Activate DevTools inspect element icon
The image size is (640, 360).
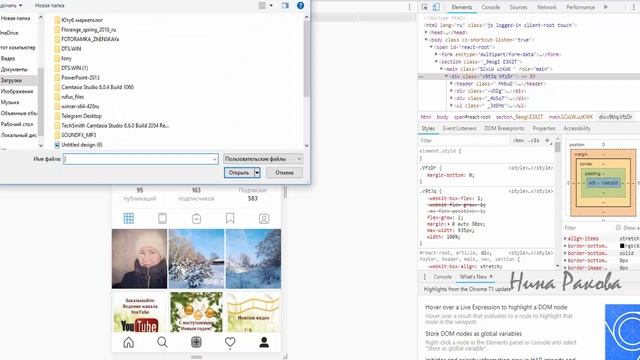point(425,7)
